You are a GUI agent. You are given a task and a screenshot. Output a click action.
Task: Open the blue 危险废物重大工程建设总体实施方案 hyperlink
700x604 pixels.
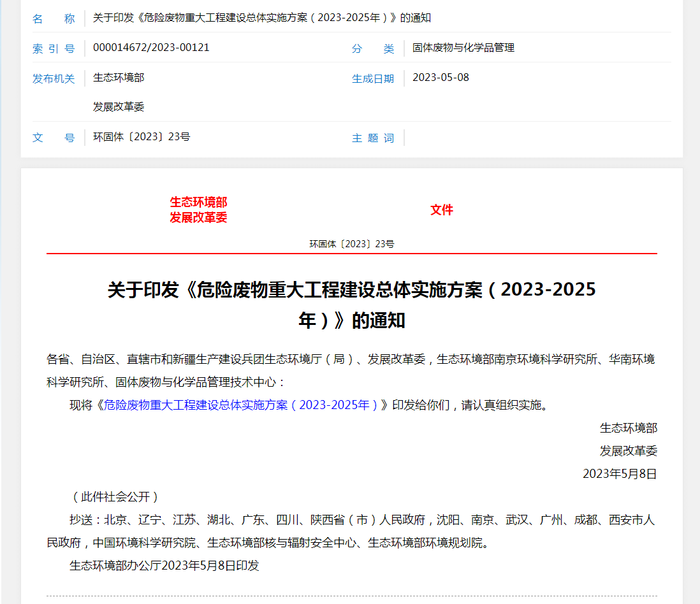click(242, 405)
